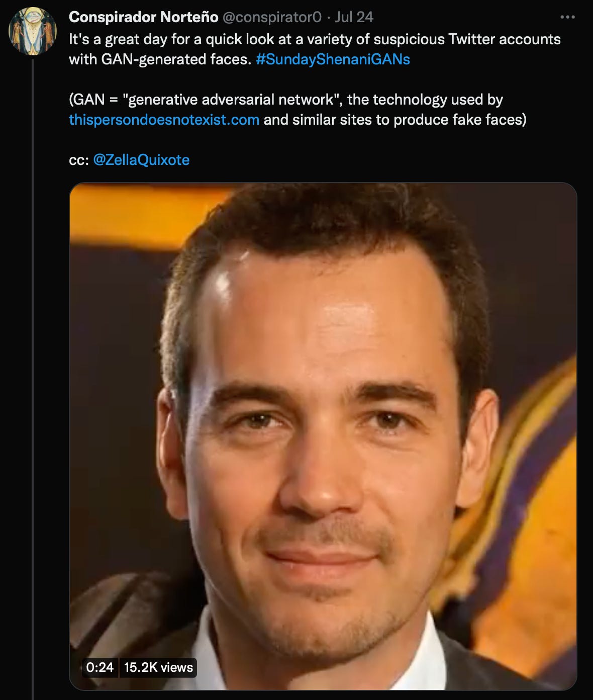The height and width of the screenshot is (700, 593).
Task: Click the 0:24 video duration badge
Action: click(x=100, y=667)
